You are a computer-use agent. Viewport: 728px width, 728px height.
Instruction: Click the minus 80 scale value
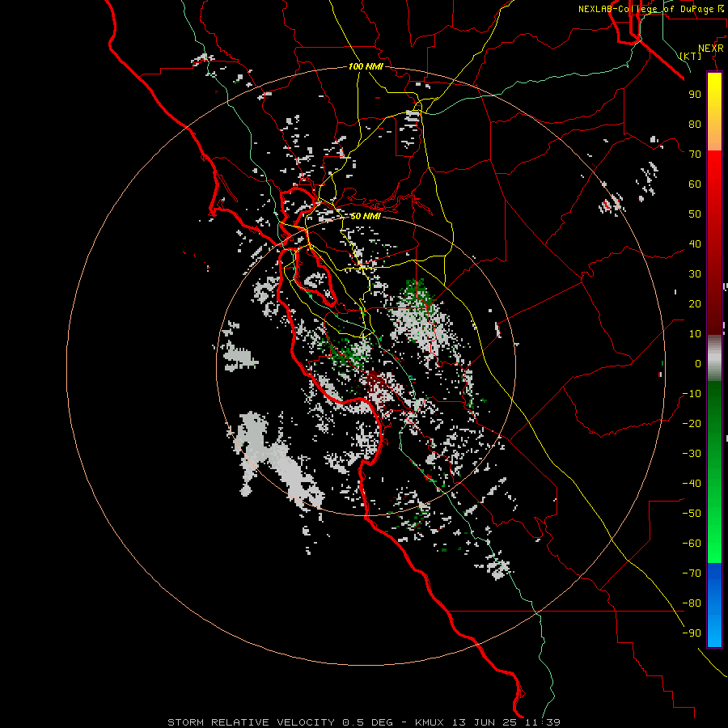click(692, 603)
